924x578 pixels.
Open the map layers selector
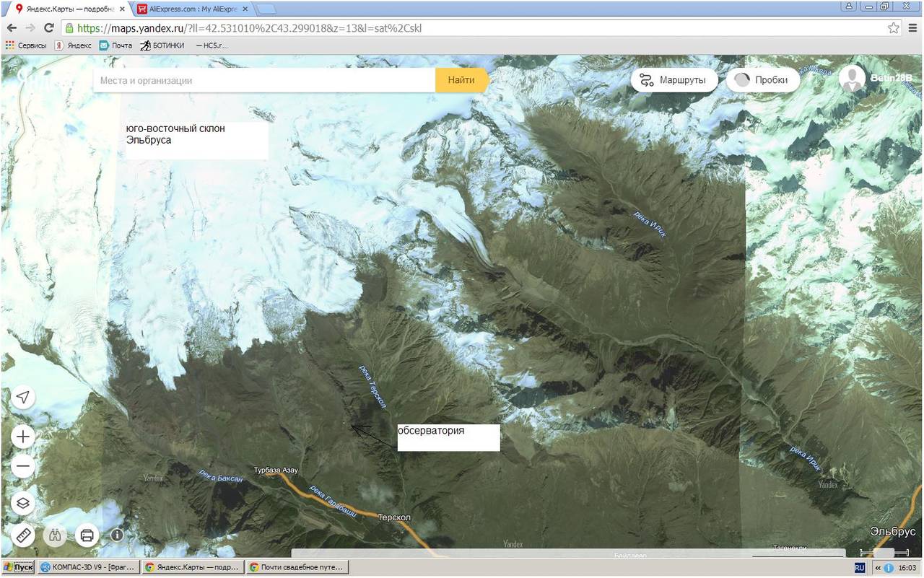pos(23,503)
